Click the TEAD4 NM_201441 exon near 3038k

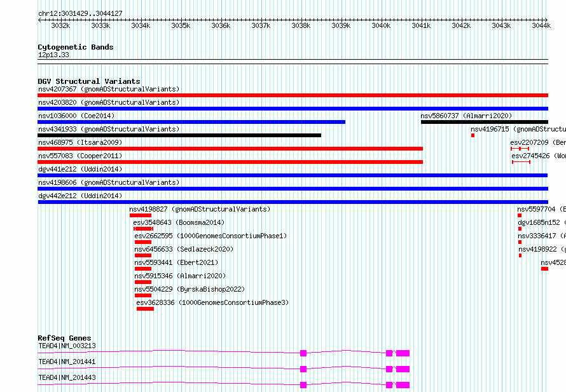click(x=303, y=369)
